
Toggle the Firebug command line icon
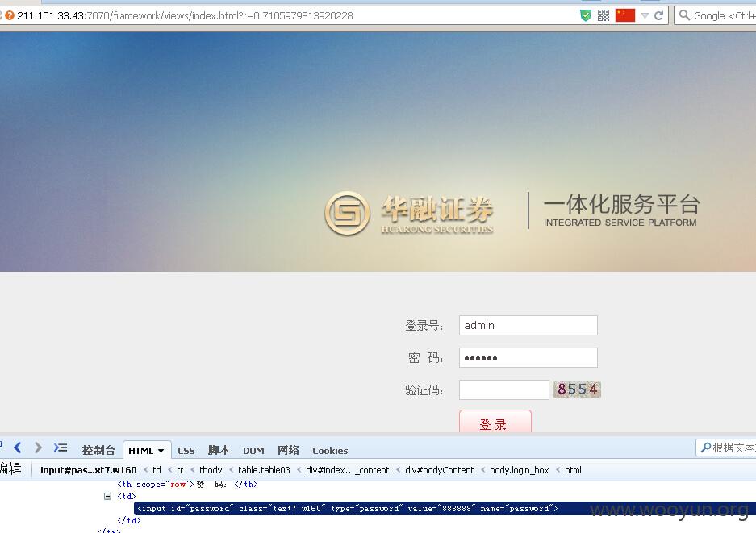coord(61,448)
